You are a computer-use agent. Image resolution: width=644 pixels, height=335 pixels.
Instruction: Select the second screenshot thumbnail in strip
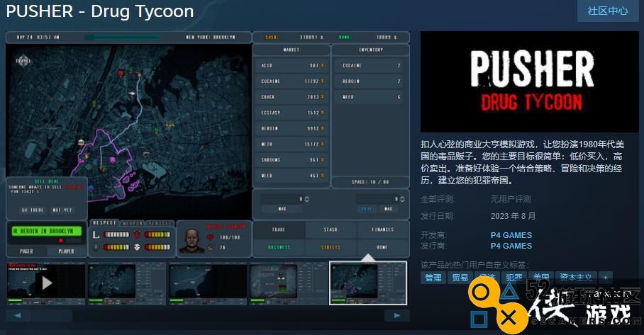coord(127,283)
